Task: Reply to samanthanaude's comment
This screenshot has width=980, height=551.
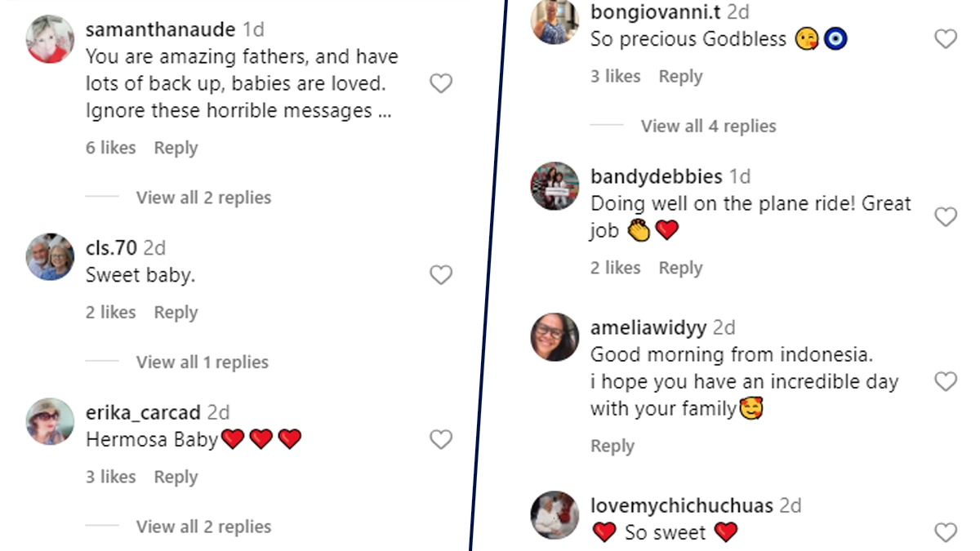Action: pos(176,149)
